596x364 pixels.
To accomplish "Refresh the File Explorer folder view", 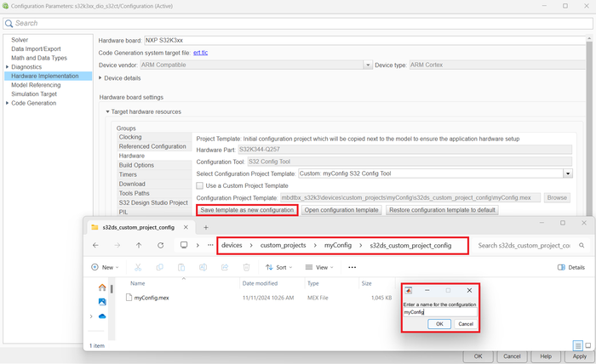I will (160, 246).
